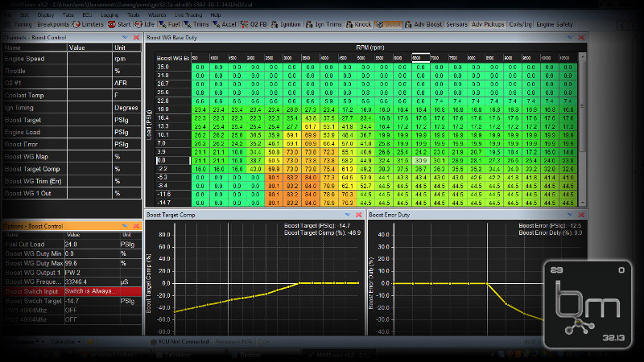Close the Channels - Boost Control panel
Image resolution: width=644 pixels, height=362 pixels.
coord(136,37)
